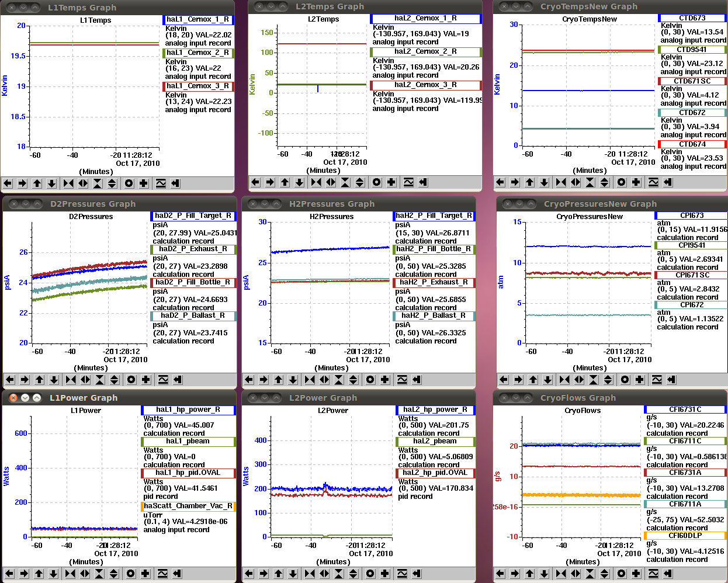The width and height of the screenshot is (728, 583).
Task: Pan right arrow in L1Temps Graph toolbar
Action: (22, 183)
